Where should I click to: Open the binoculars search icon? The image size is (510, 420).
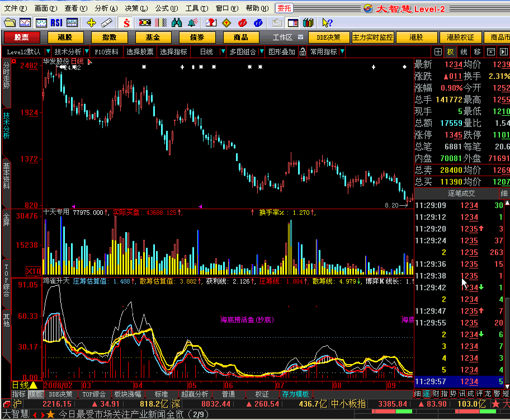pyautogui.click(x=177, y=22)
